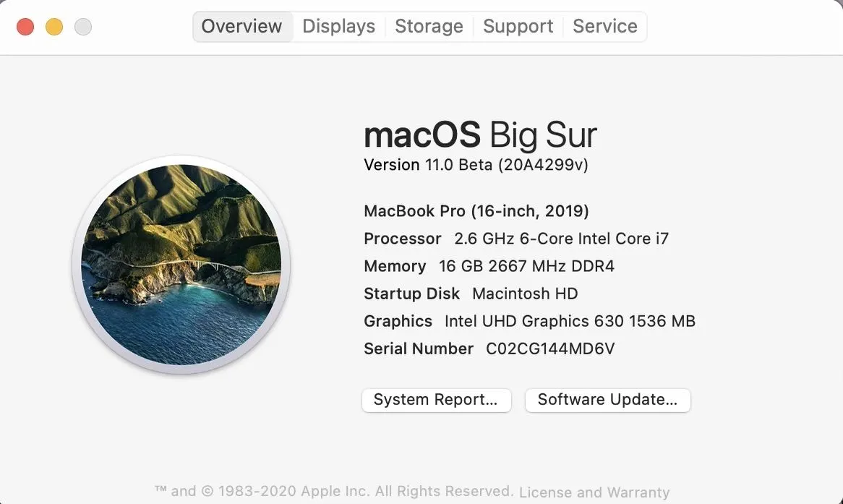Select the Support tab

518,27
